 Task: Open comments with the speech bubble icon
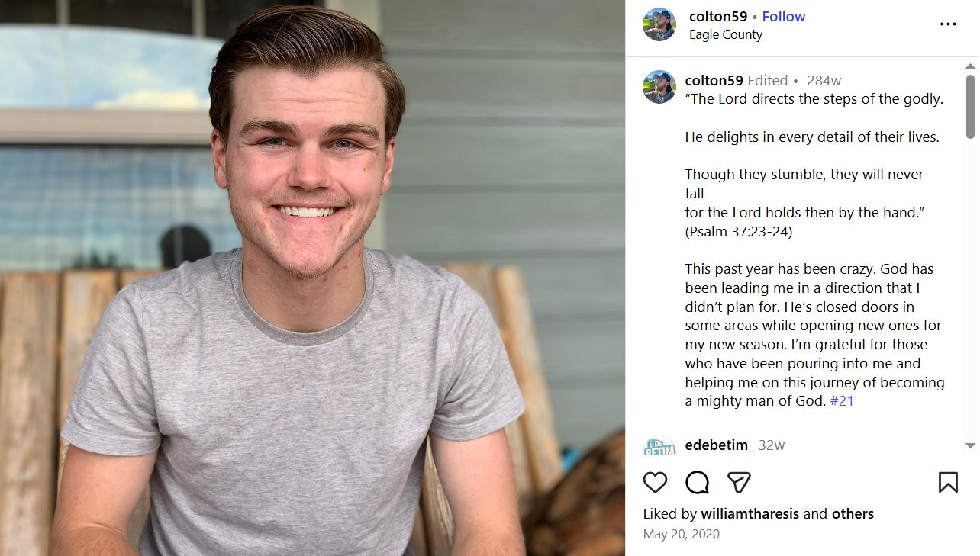(x=697, y=482)
